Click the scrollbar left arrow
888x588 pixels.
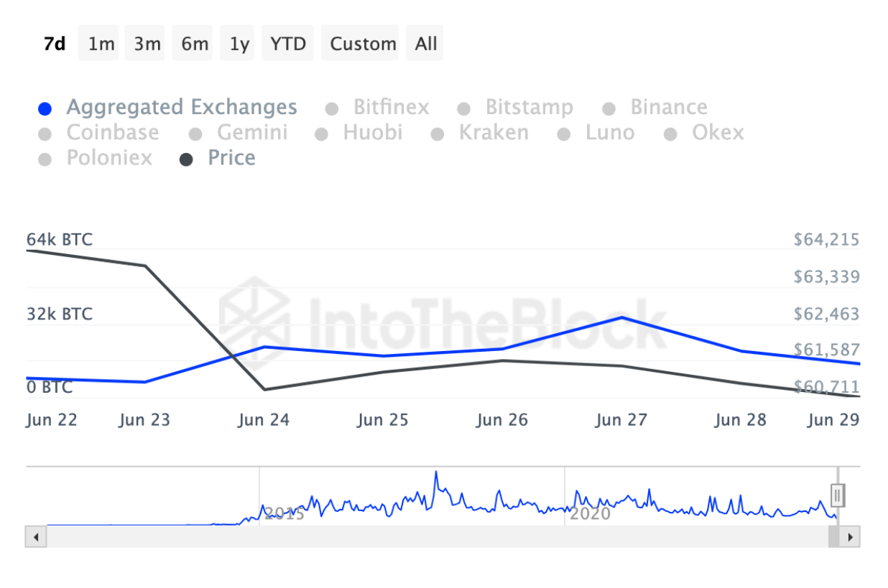[35, 536]
